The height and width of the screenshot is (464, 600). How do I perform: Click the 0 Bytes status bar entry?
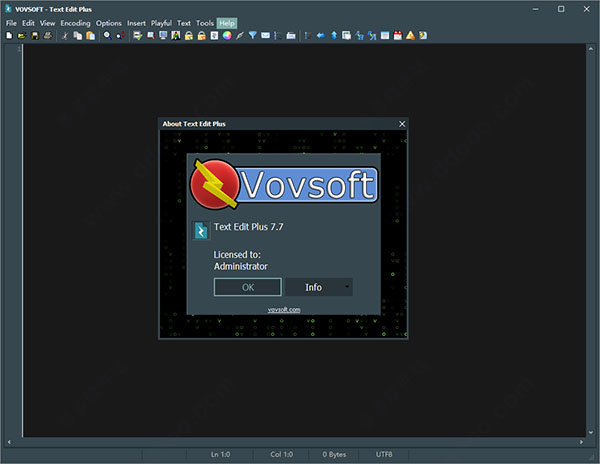(x=334, y=454)
